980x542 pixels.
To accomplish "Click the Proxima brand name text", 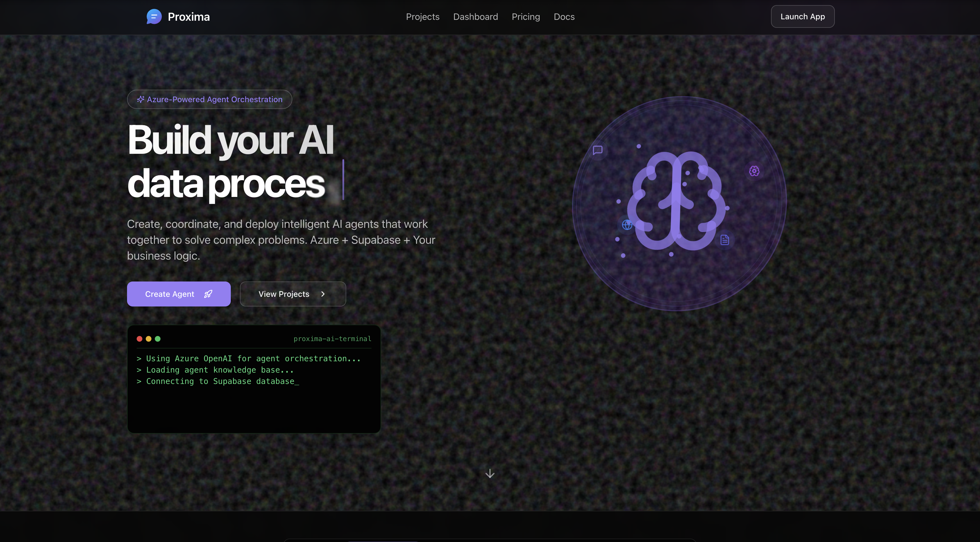I will click(x=189, y=17).
